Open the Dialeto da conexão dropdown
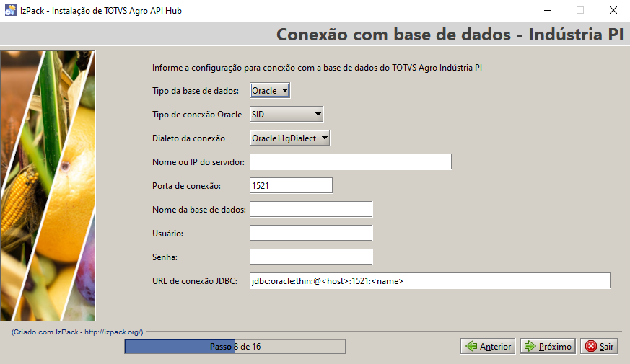This screenshot has height=364, width=630. click(x=289, y=138)
